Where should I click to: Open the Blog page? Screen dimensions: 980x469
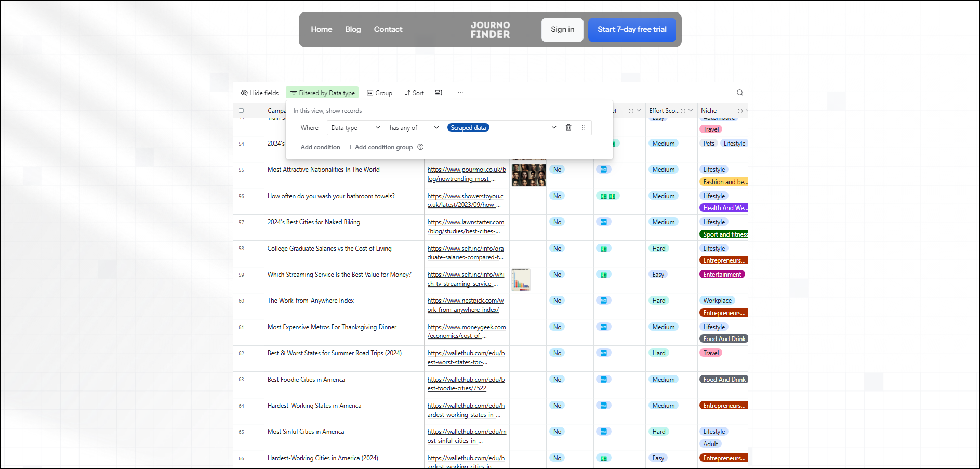[353, 29]
